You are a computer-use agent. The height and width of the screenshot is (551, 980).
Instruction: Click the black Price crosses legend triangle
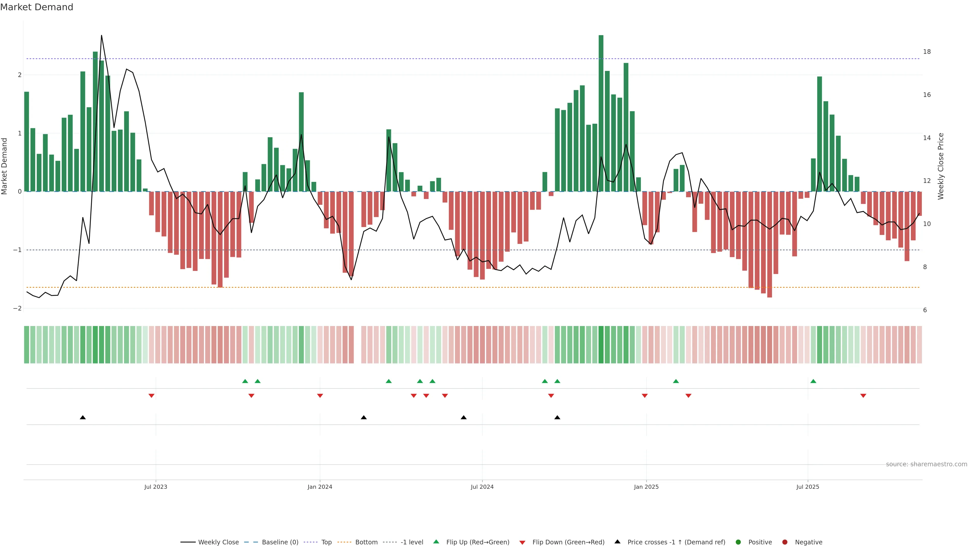tap(617, 542)
